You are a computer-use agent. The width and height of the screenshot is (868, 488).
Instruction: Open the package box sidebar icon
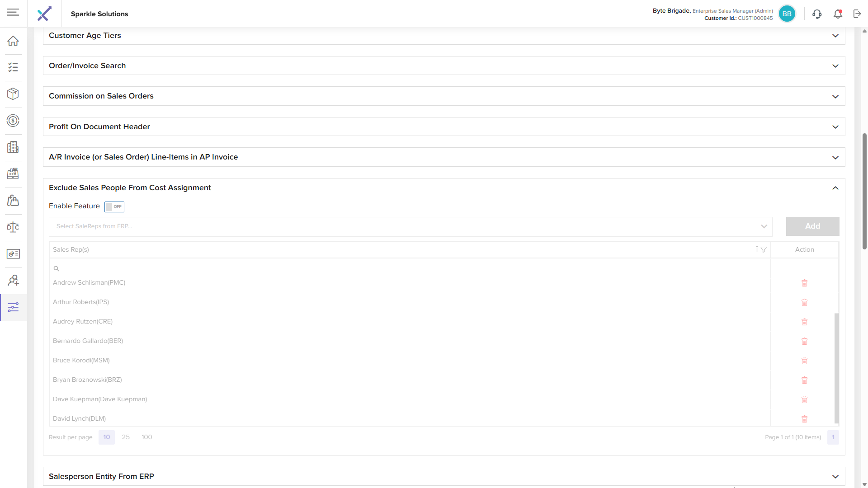coord(13,94)
